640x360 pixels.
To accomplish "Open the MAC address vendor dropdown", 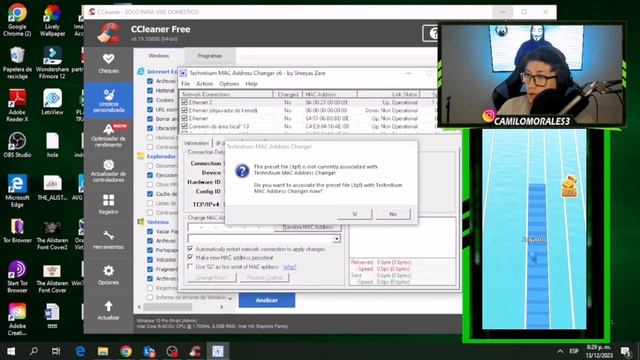I will pos(336,239).
